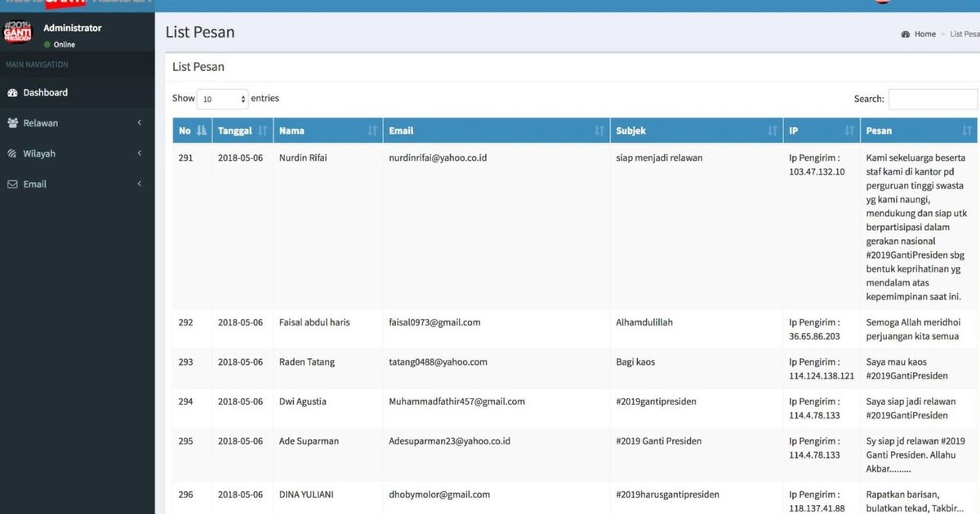
Task: Open the Show entries dropdown
Action: (222, 98)
